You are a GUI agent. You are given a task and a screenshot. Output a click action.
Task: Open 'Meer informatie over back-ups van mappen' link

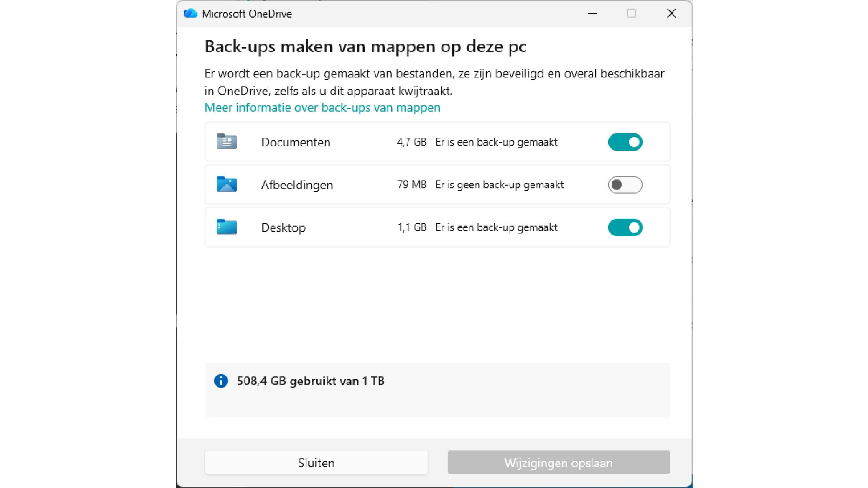(x=322, y=107)
